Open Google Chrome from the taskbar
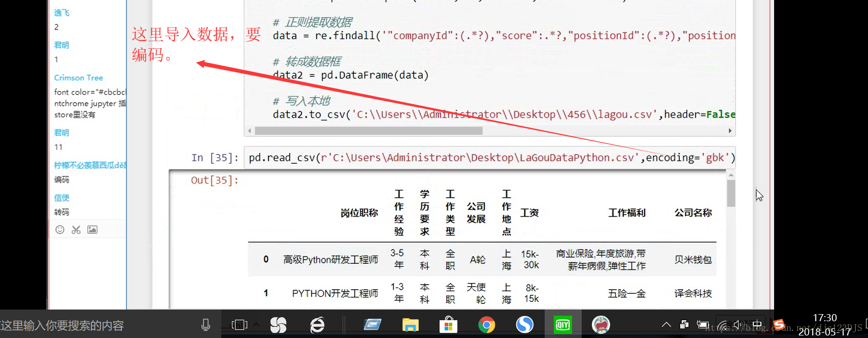Viewport: 868px width, 338px height. click(486, 325)
